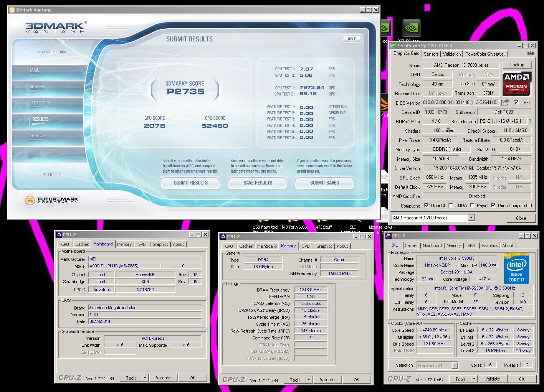
Task: Click the DRAM Frequency value 1316.9 MHz
Action: 311,290
